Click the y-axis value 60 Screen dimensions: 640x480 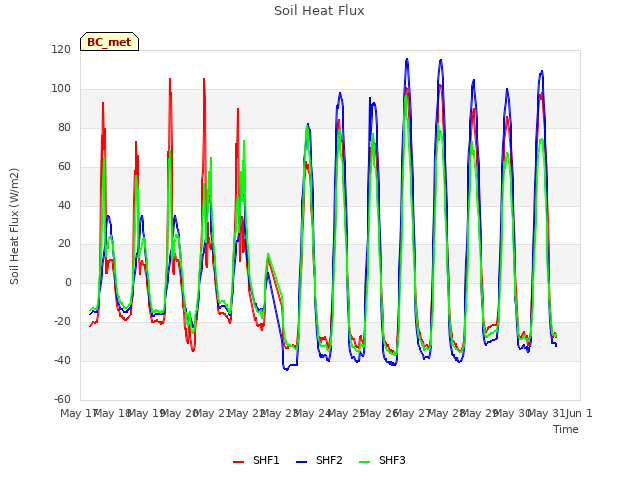click(64, 167)
